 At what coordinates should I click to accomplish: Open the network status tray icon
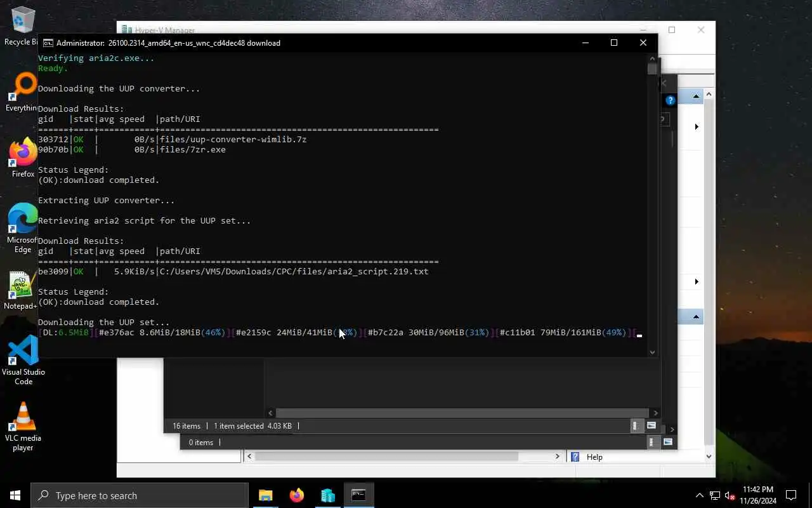point(715,495)
